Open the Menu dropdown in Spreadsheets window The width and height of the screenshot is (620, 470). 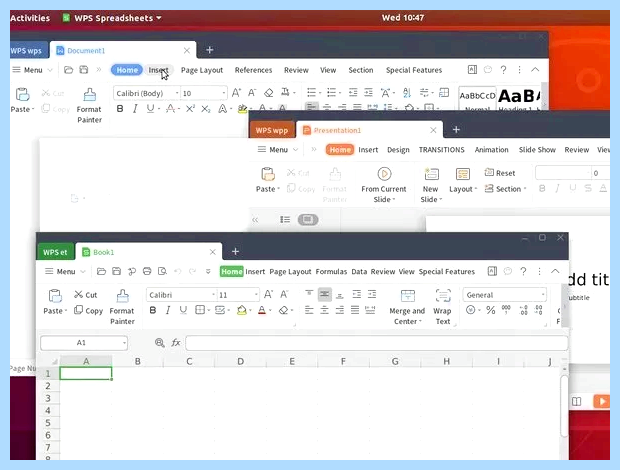65,272
